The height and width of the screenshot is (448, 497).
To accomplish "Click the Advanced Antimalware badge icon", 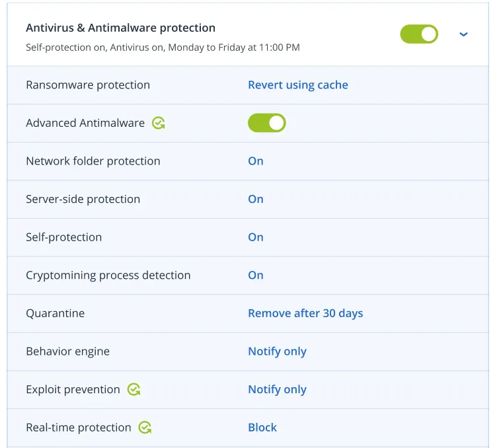I will click(x=159, y=123).
